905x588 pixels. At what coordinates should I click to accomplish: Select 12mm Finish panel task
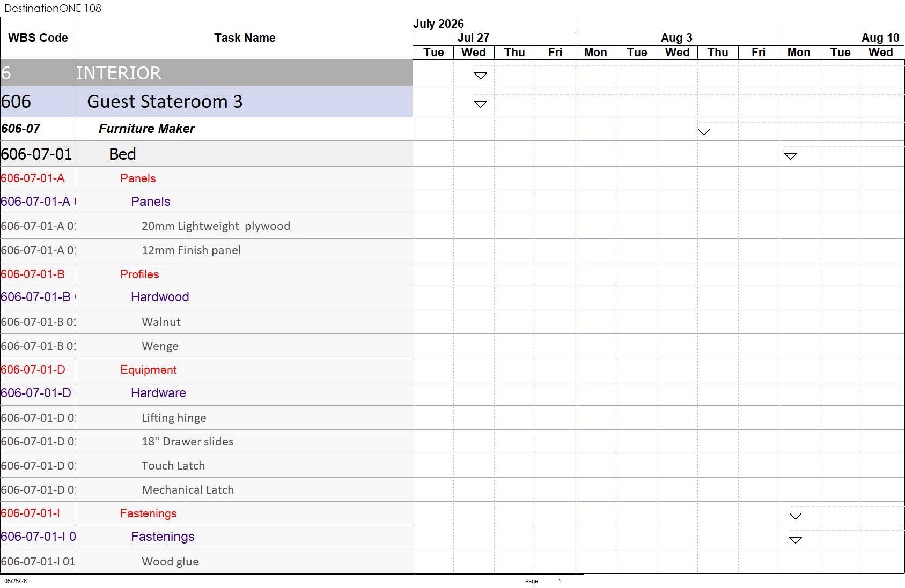click(191, 250)
